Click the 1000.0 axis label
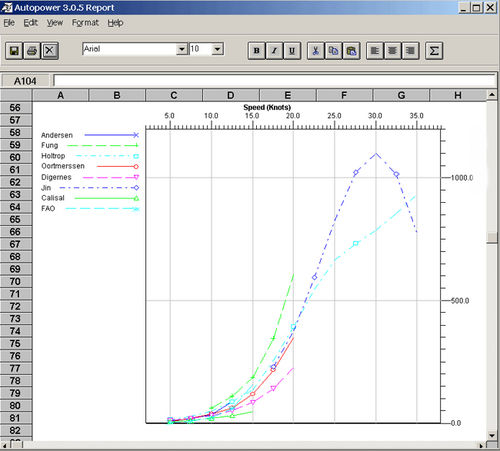500x451 pixels. tap(462, 178)
